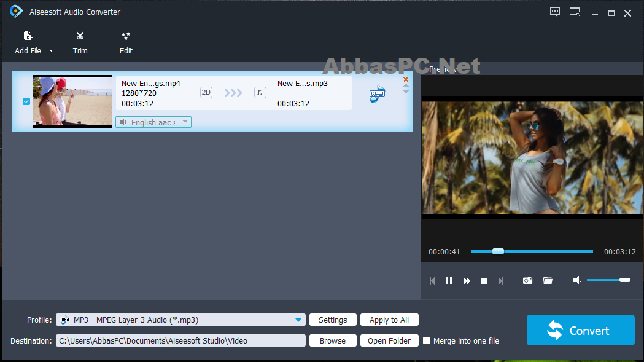The image size is (644, 362).
Task: Click the output name New E...s.mp3
Action: pos(302,84)
